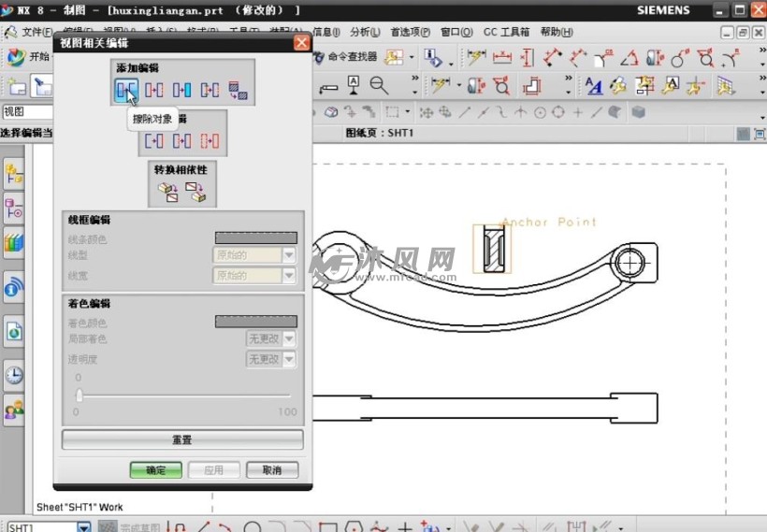Click the red delete-all-edits icon

point(210,141)
